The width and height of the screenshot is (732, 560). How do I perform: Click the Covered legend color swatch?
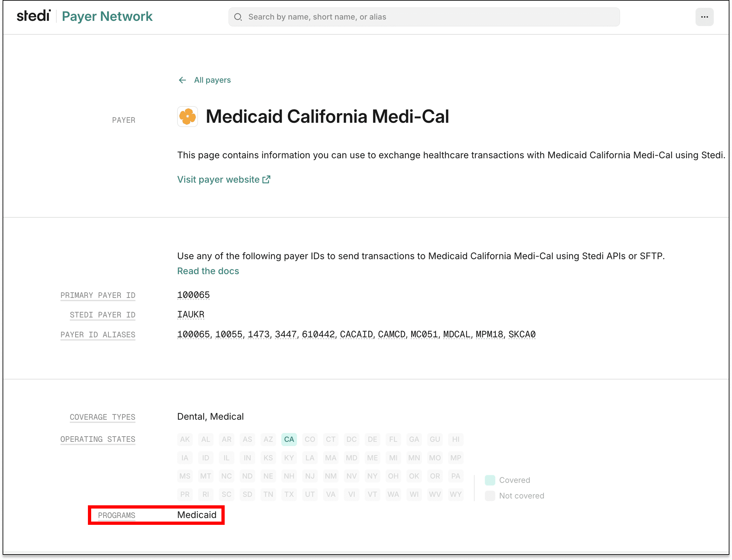pyautogui.click(x=490, y=480)
